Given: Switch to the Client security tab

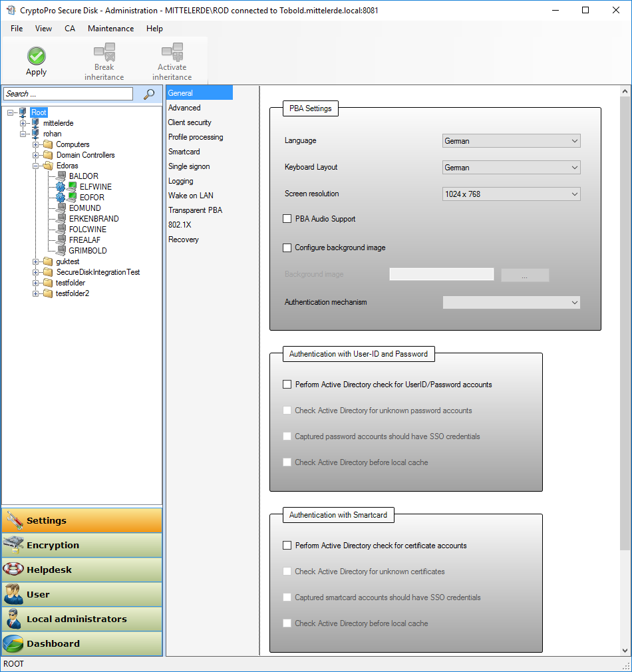Looking at the screenshot, I should click(x=190, y=122).
